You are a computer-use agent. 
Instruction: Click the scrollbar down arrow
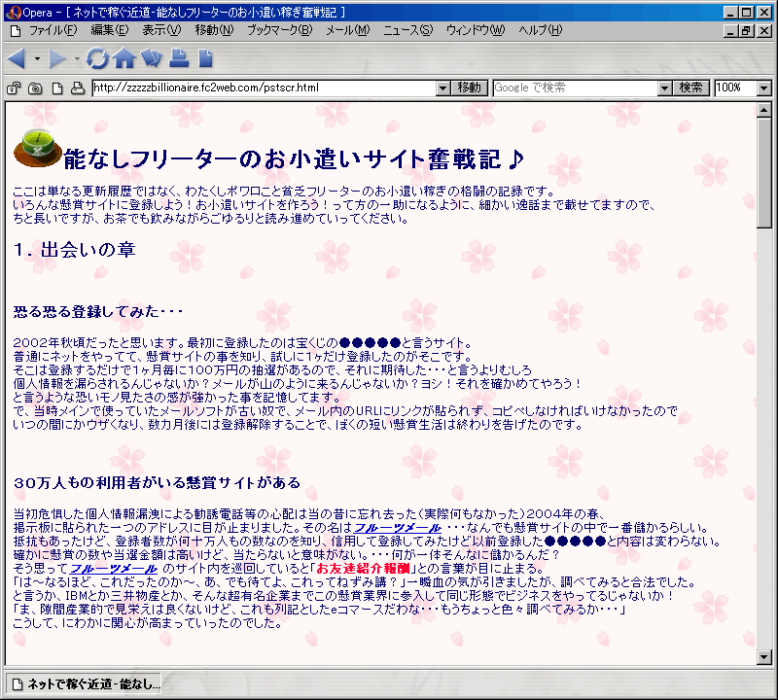click(x=764, y=657)
